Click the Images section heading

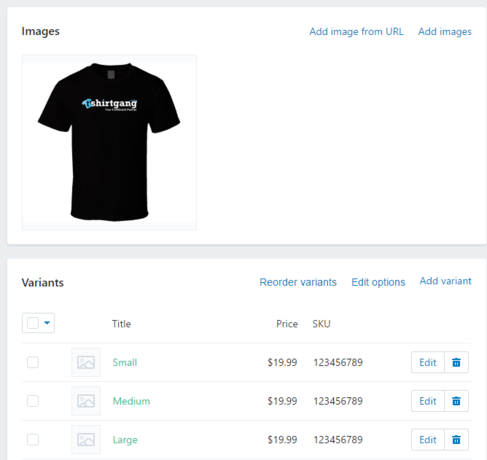(41, 31)
